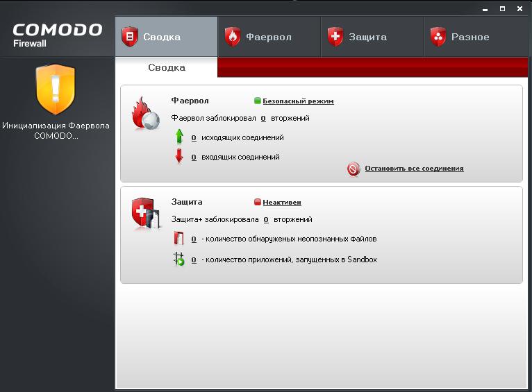The height and width of the screenshot is (392, 532).
Task: Open the Неактивен defense status link
Action: pos(282,203)
